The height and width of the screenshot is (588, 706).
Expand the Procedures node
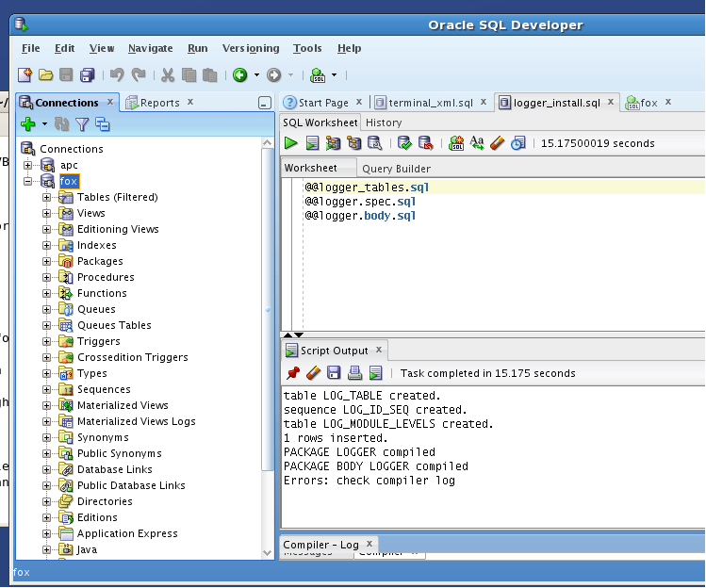[46, 277]
